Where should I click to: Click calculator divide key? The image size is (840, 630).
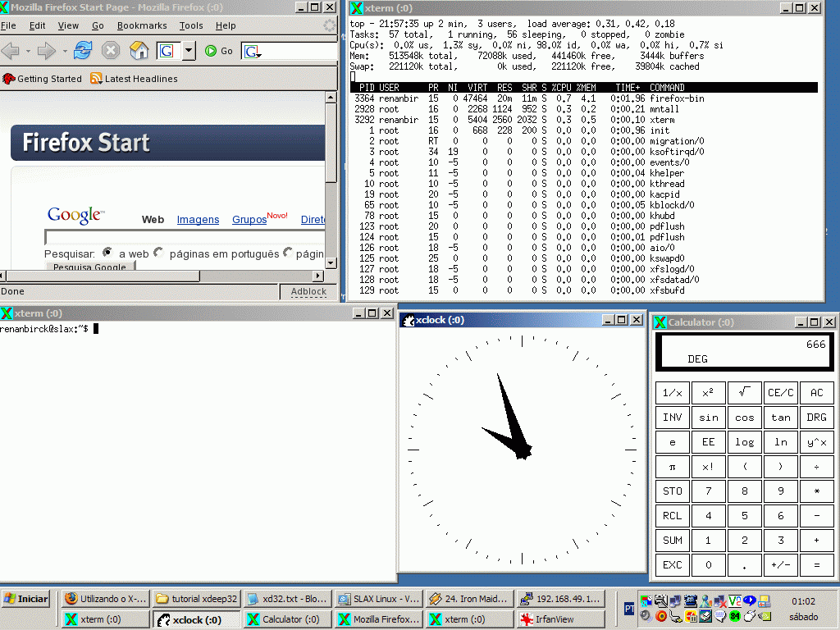tap(817, 467)
